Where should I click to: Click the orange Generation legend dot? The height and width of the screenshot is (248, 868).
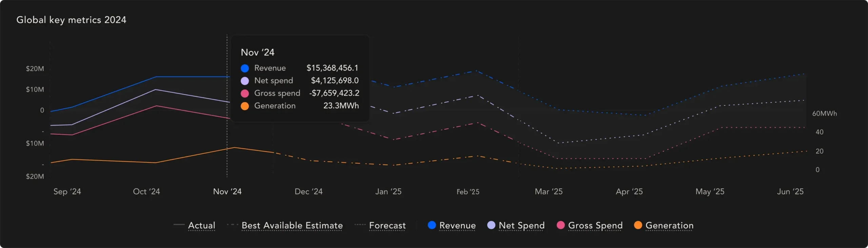[638, 225]
